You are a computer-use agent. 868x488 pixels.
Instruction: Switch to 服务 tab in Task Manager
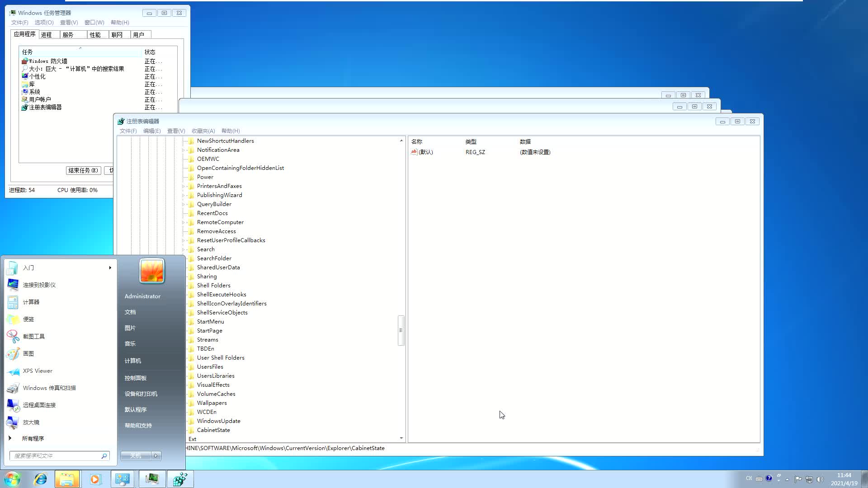73,35
